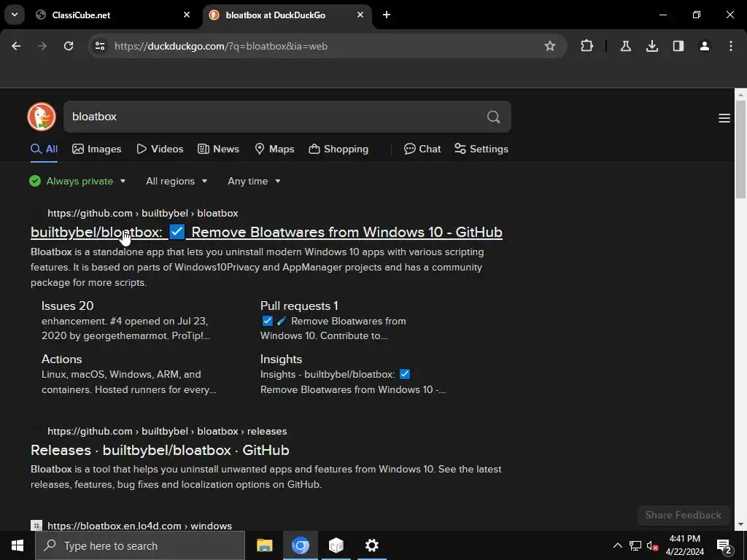This screenshot has height=560, width=747.
Task: Bookmark this page with the star
Action: [x=550, y=46]
